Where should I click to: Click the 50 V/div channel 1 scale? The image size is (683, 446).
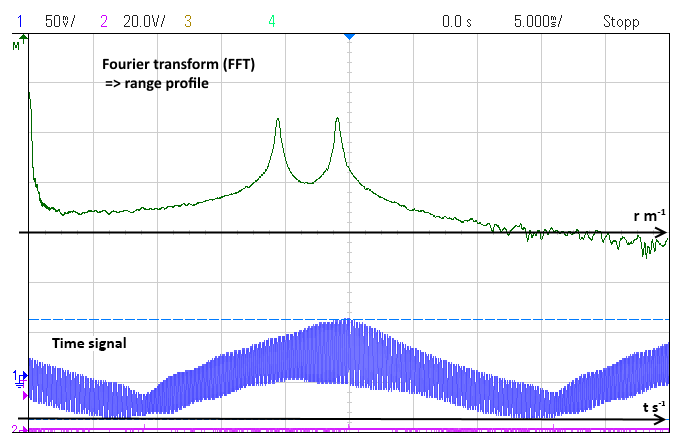(61, 20)
